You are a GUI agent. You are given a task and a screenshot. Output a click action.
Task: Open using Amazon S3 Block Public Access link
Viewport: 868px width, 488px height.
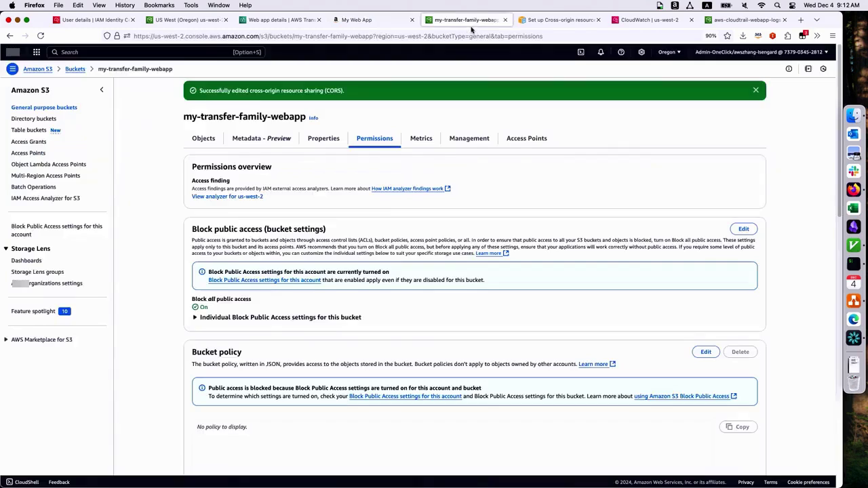[685, 396]
